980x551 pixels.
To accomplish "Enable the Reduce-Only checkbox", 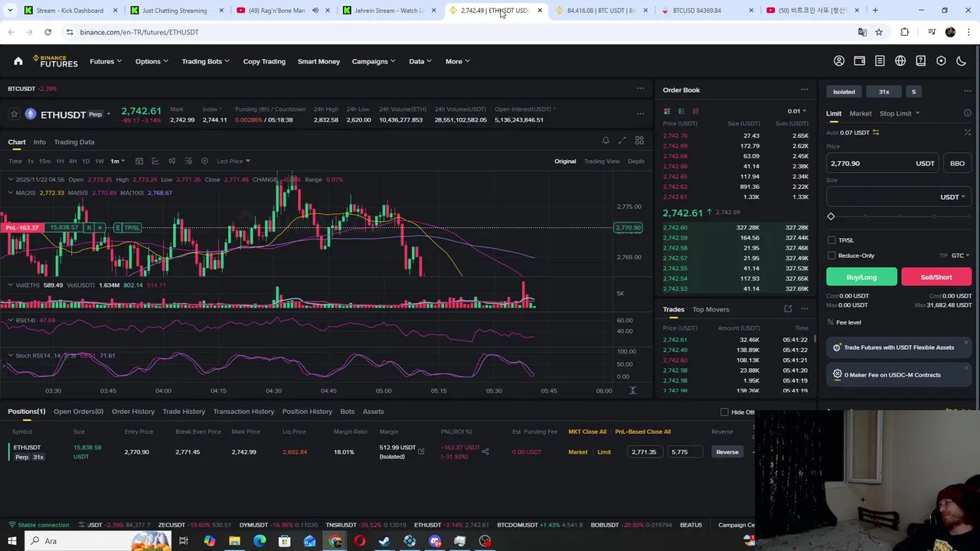I will (831, 256).
